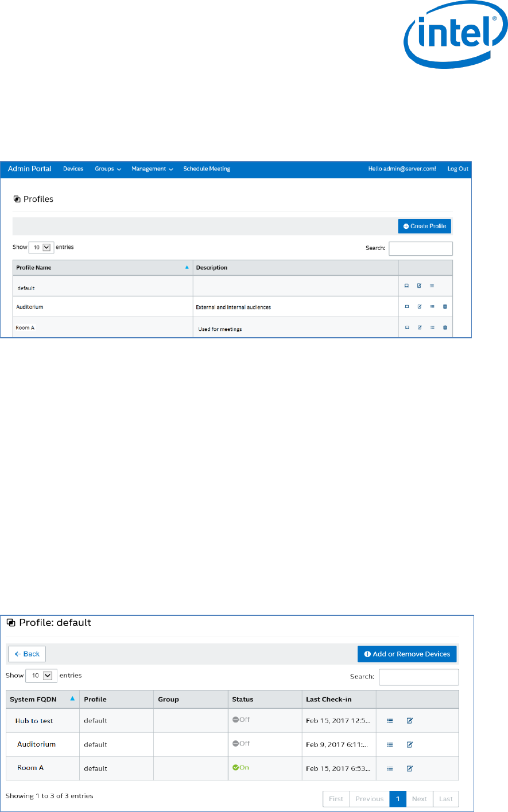Viewport: 508px width, 812px height.
Task: Edit the Room A device row
Action: pos(410,768)
